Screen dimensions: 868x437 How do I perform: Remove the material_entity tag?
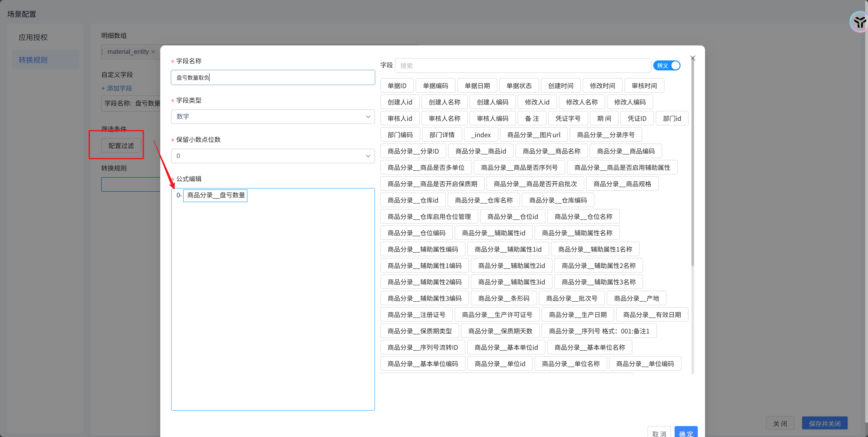(x=153, y=52)
